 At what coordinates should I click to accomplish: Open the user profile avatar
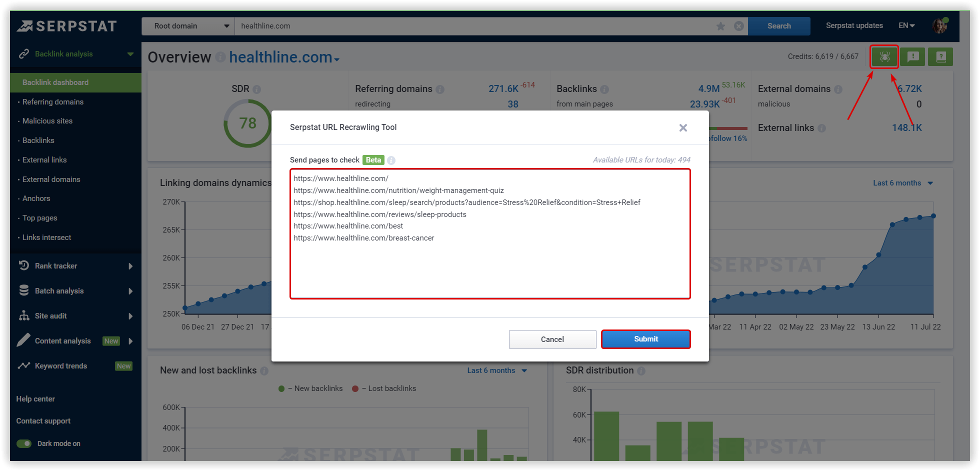pyautogui.click(x=940, y=25)
